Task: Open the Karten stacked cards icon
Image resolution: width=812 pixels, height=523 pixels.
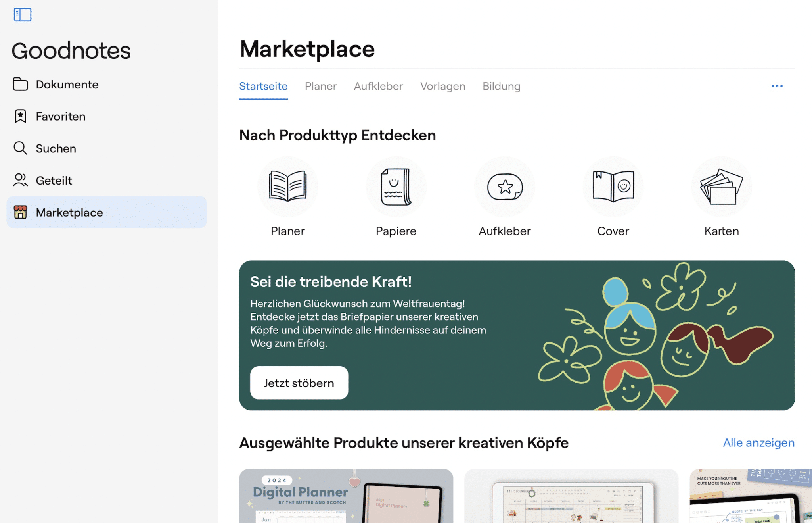Action: point(722,187)
